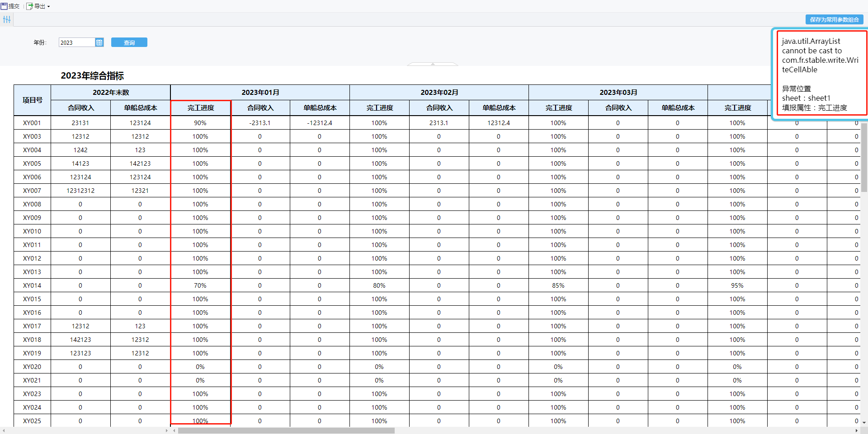868x434 pixels.
Task: Click the 年份 input field showing 2023
Action: [x=77, y=42]
